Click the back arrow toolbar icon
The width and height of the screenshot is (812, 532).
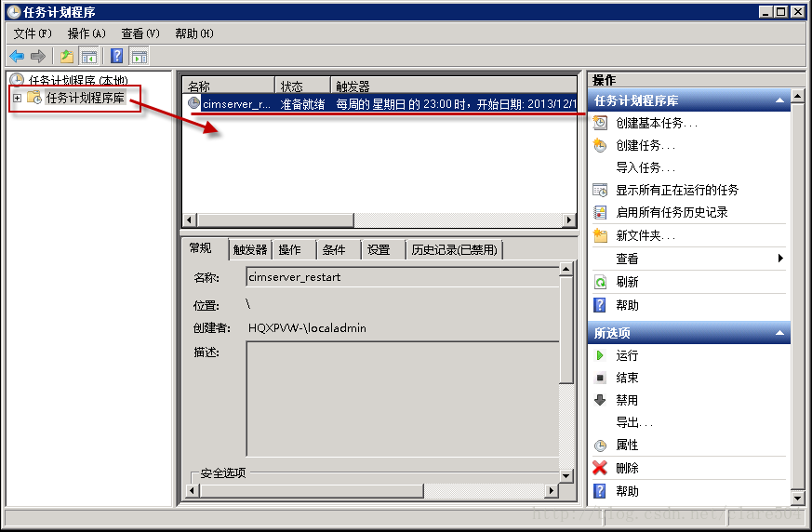pos(17,56)
